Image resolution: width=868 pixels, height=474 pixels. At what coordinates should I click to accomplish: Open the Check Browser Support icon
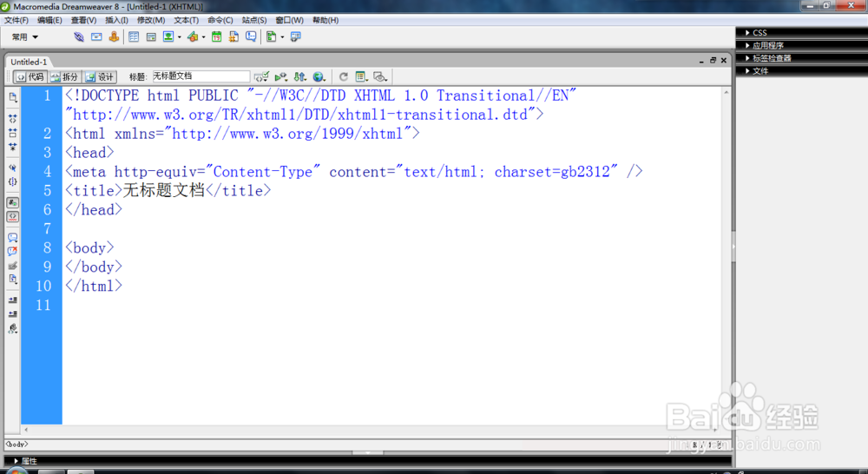pyautogui.click(x=281, y=77)
